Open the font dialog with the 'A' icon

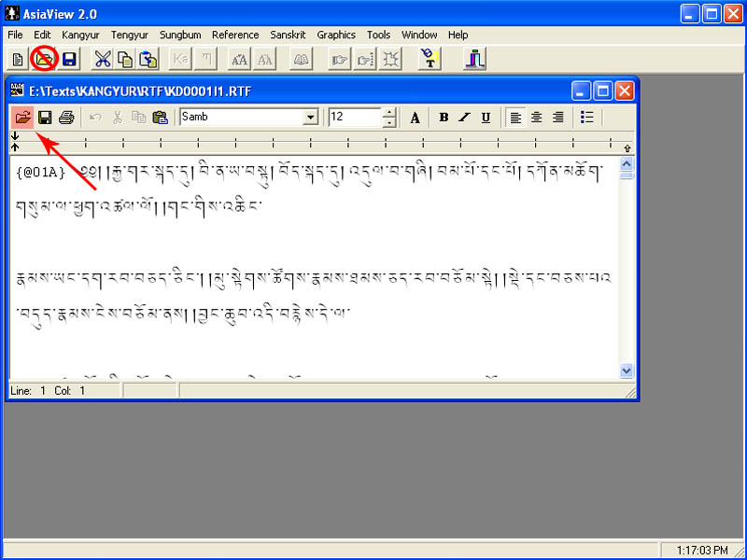click(x=415, y=118)
